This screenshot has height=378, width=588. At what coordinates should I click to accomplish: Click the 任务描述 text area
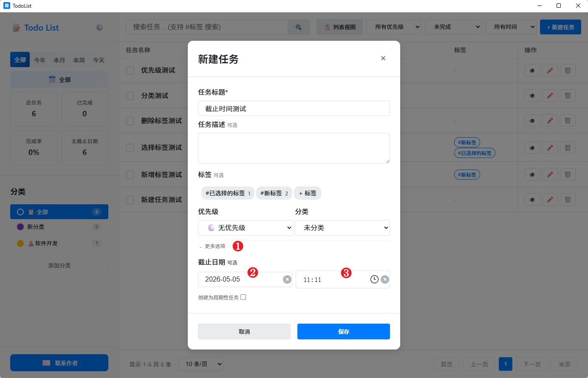coord(294,148)
